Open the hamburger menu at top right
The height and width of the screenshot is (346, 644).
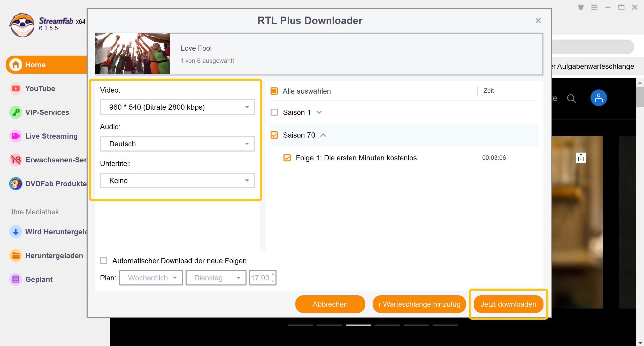pyautogui.click(x=594, y=7)
